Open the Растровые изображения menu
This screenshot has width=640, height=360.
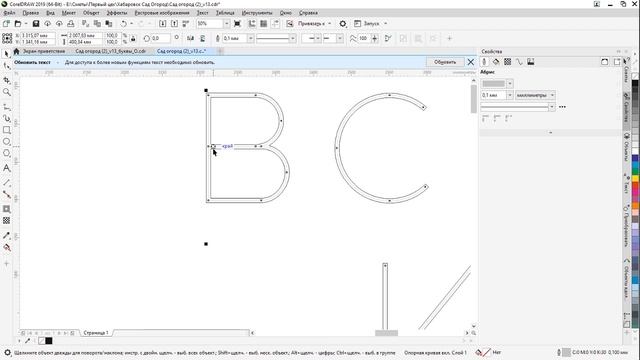click(x=162, y=13)
